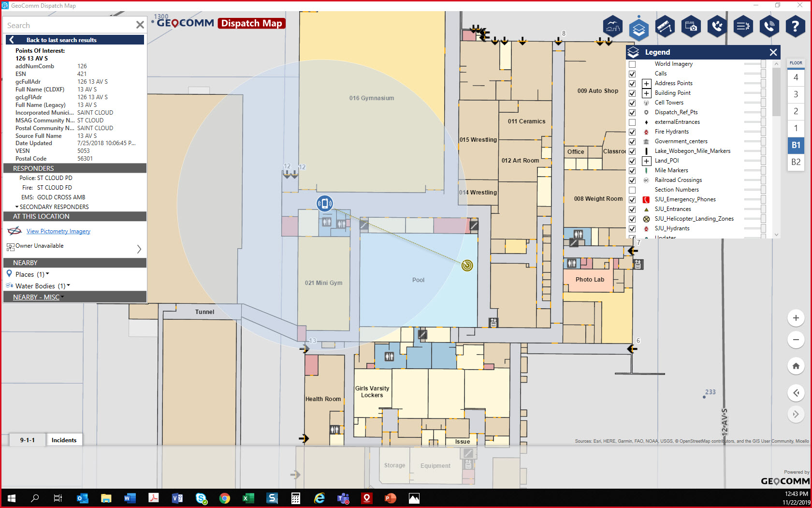Screen dimensions: 812x508
Task: Expand the Building Point legend entry
Action: (x=646, y=93)
